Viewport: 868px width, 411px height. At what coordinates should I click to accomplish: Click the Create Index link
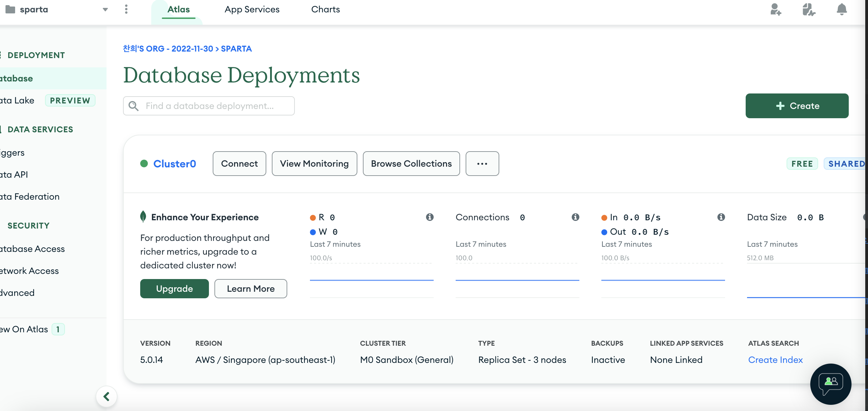(x=776, y=360)
